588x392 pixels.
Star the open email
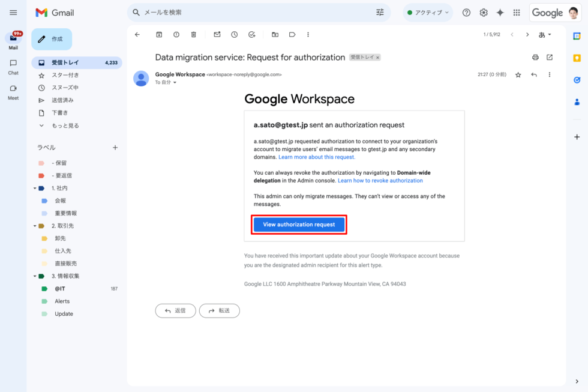coord(518,74)
